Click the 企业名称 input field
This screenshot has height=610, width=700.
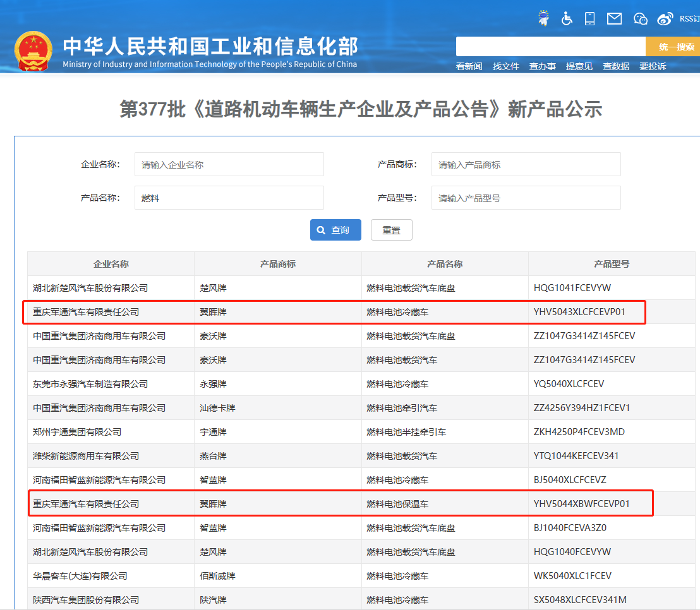click(229, 164)
